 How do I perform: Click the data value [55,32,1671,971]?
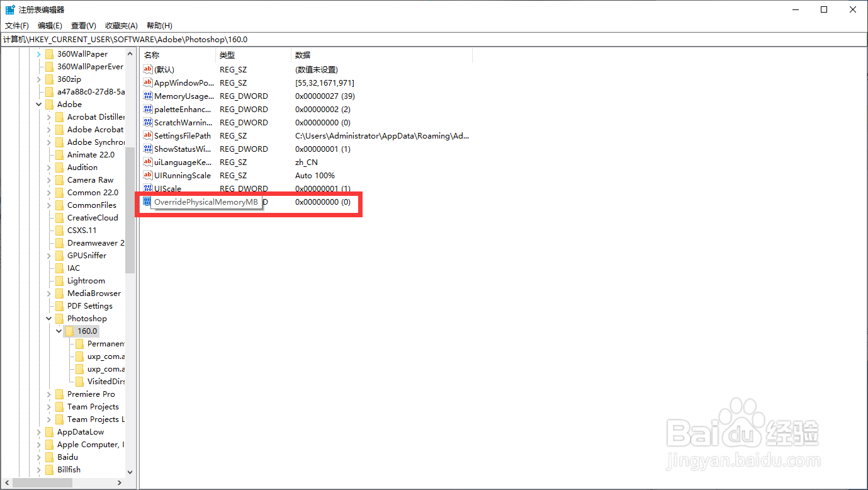pos(325,83)
